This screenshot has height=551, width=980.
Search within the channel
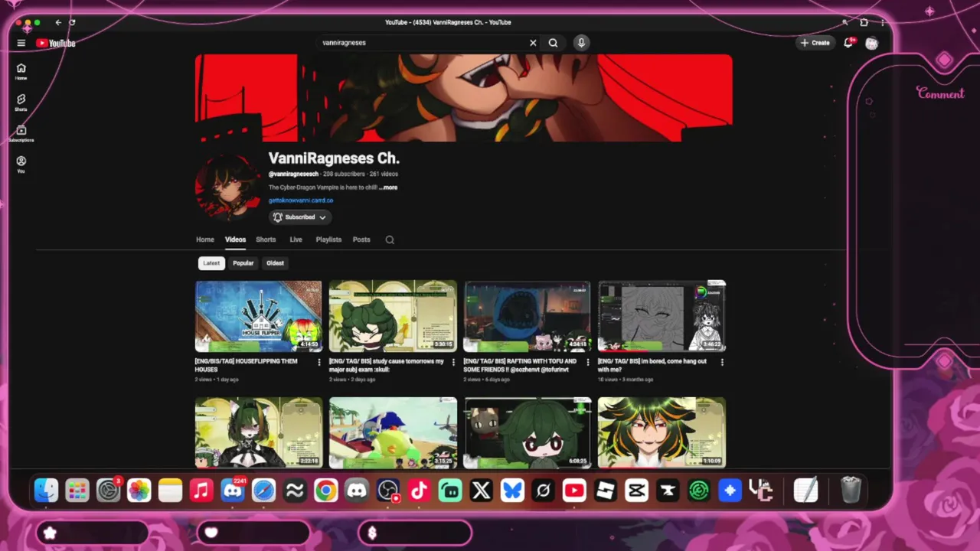pyautogui.click(x=390, y=240)
